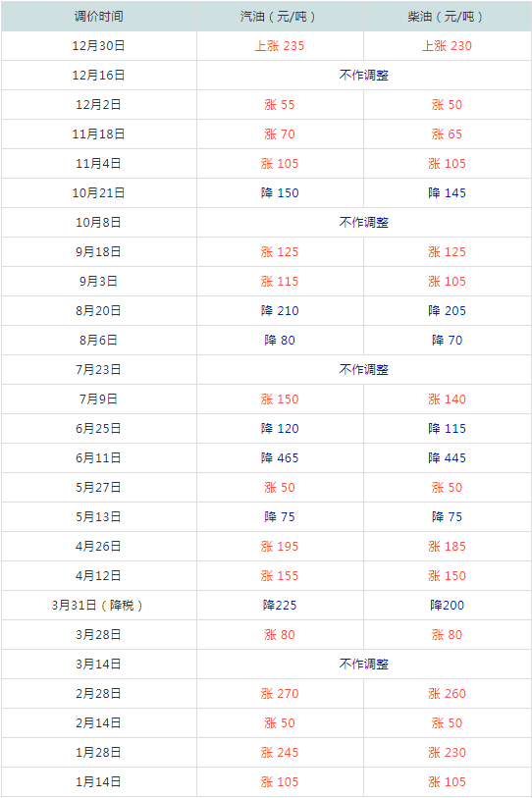This screenshot has height=798, width=532.
Task: Select the '6月25日' date cell
Action: tap(99, 429)
